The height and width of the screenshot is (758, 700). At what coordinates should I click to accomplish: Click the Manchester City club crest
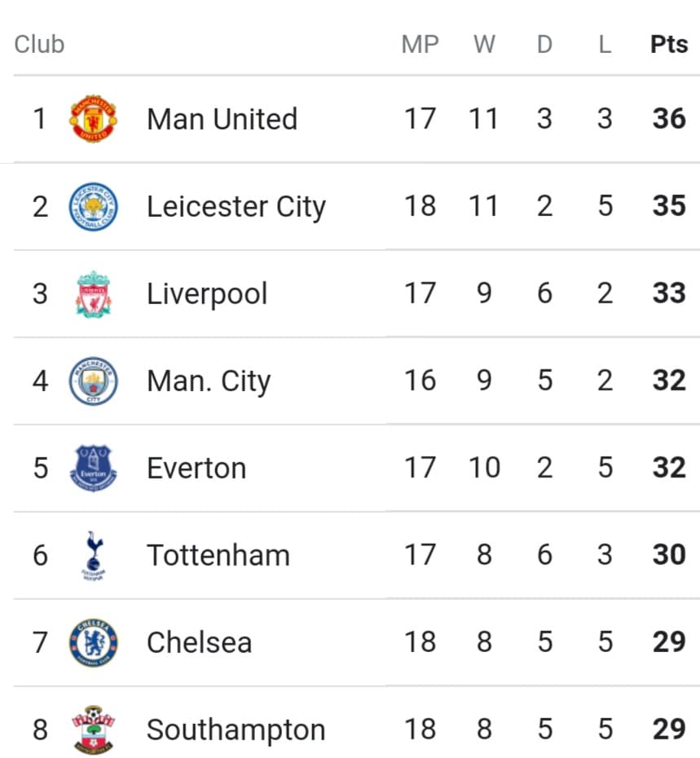(x=93, y=381)
